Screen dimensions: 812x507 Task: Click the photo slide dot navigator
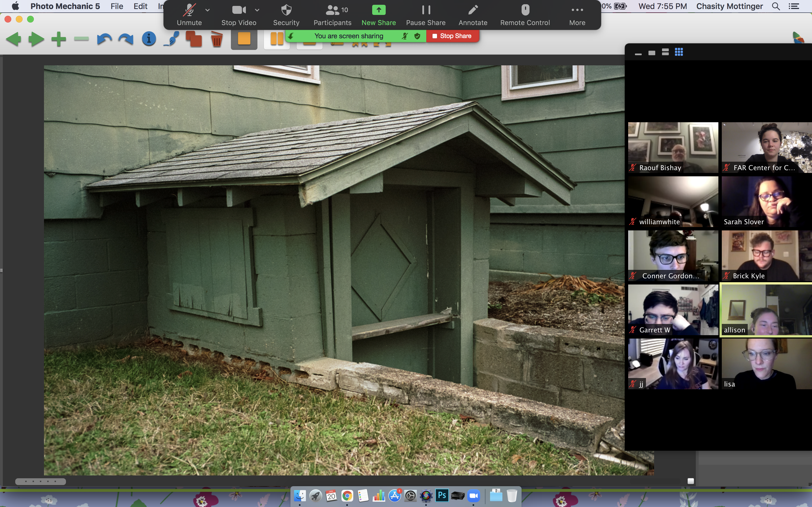[40, 481]
